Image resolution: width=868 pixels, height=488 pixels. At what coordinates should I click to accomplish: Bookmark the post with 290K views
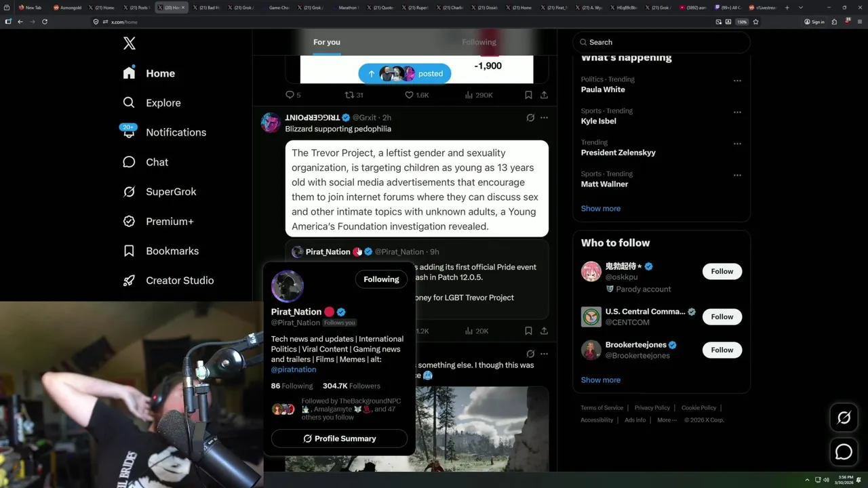click(528, 95)
